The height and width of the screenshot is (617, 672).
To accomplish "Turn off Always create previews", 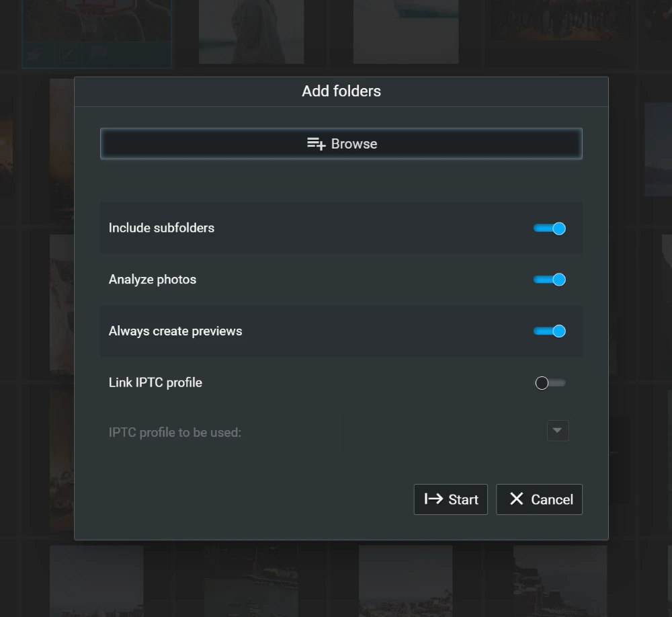I will [x=549, y=331].
